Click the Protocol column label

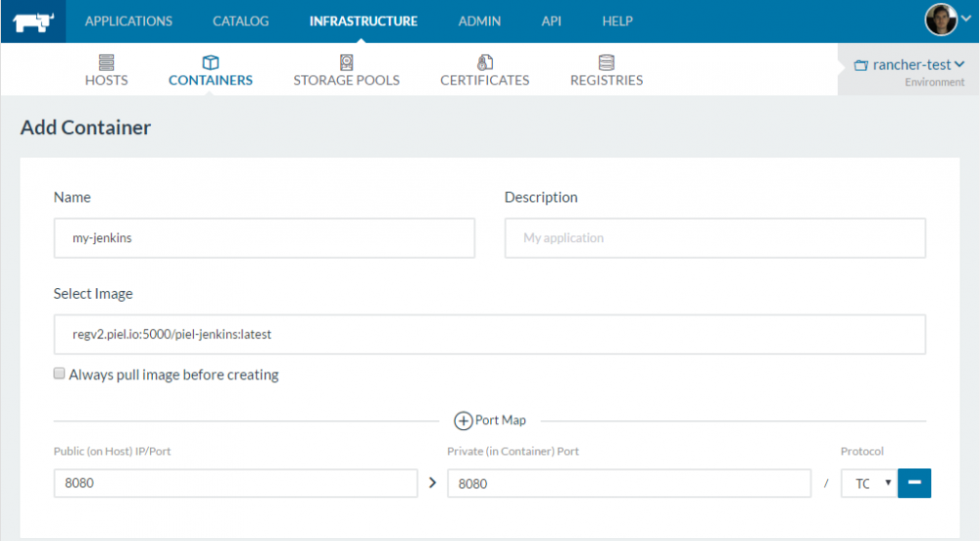(861, 451)
